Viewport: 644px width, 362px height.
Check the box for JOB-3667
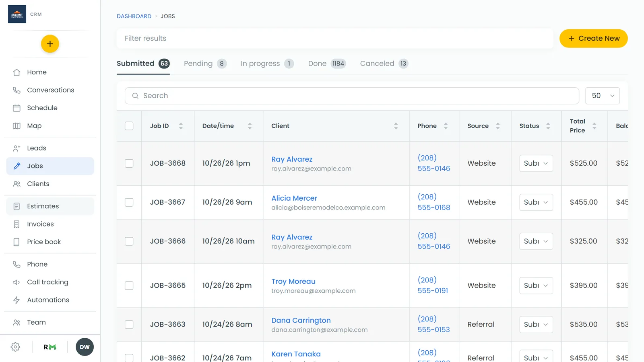129,202
